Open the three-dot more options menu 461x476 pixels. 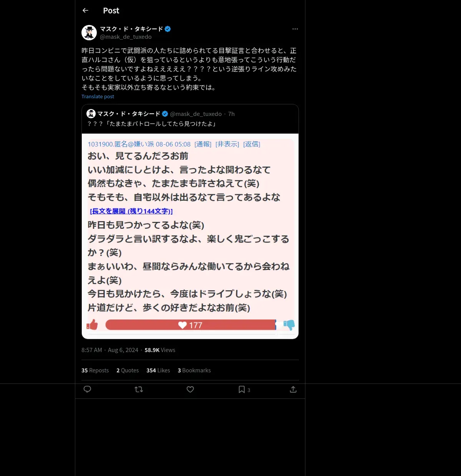tap(295, 29)
